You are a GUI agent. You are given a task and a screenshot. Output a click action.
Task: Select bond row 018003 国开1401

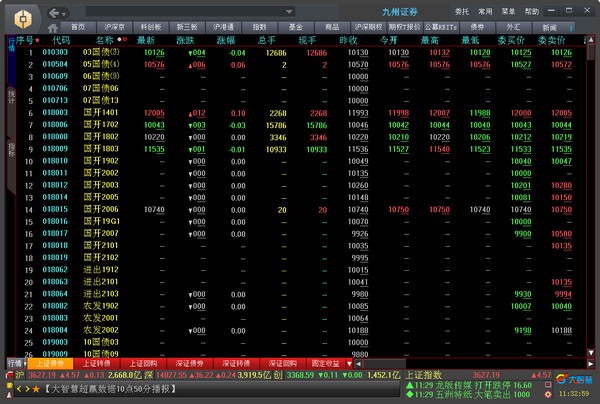point(300,113)
